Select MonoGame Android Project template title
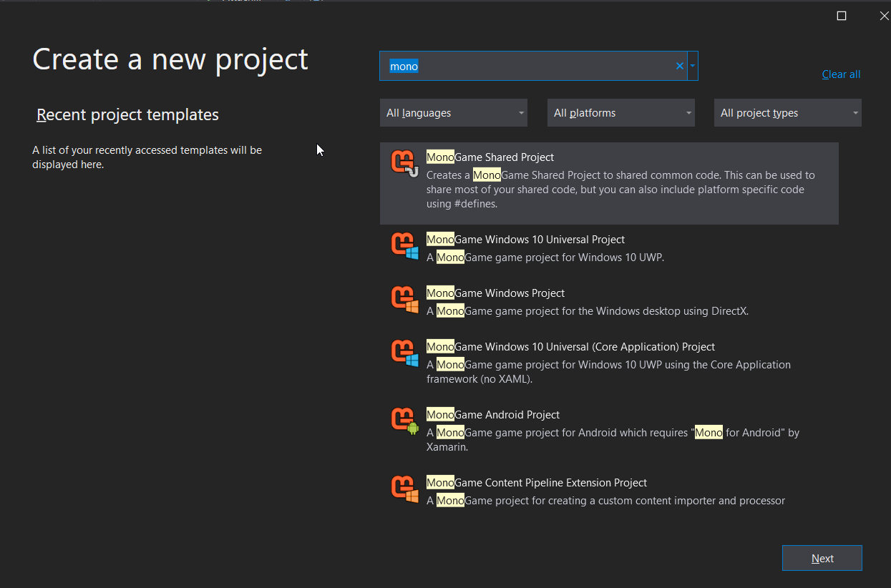 [492, 415]
